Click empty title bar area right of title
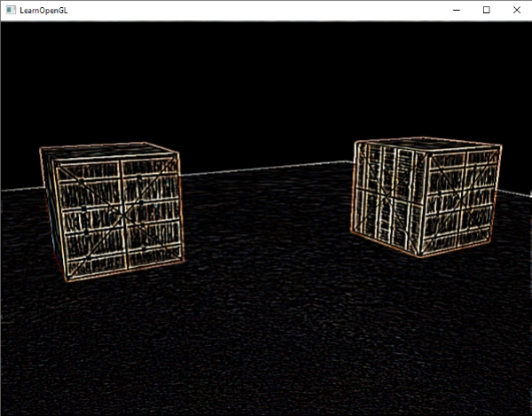This screenshot has width=532, height=416. [x=266, y=10]
